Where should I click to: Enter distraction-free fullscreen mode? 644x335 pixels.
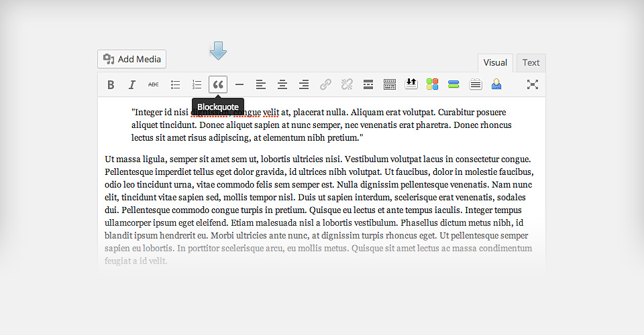tap(532, 84)
